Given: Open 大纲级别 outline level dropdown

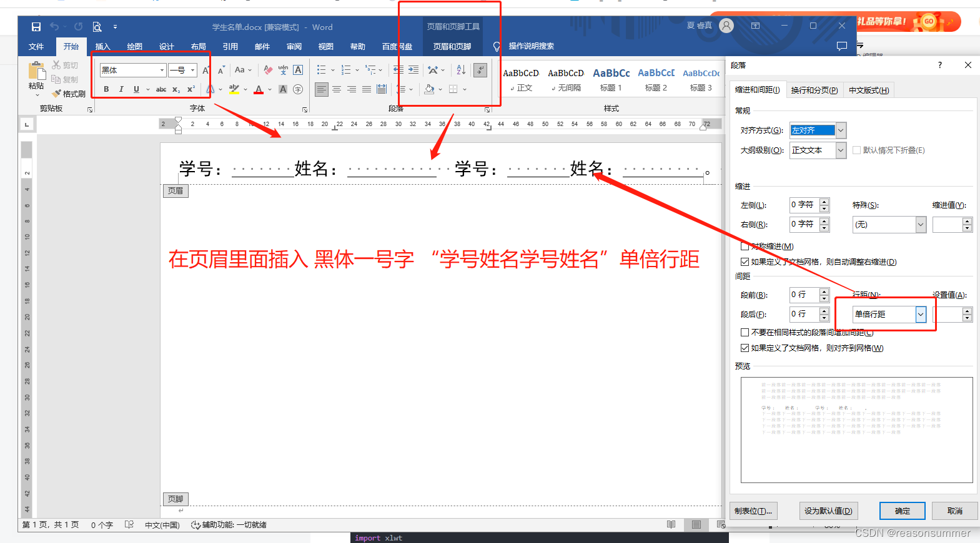Looking at the screenshot, I should pos(841,150).
